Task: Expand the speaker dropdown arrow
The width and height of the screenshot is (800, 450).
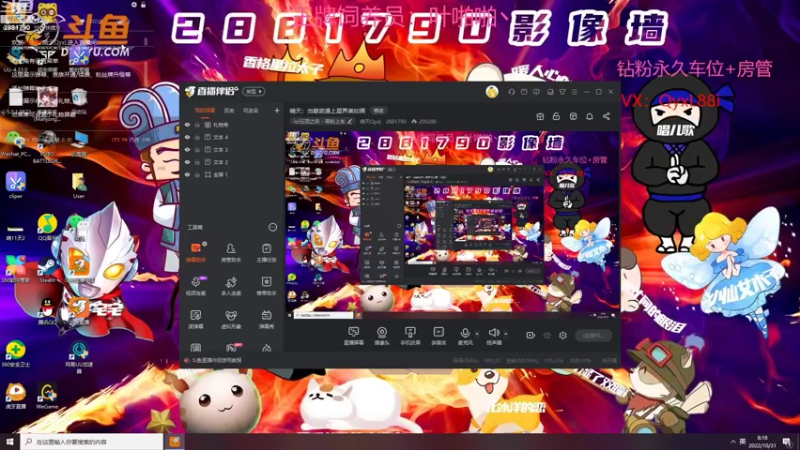Action: coord(506,334)
